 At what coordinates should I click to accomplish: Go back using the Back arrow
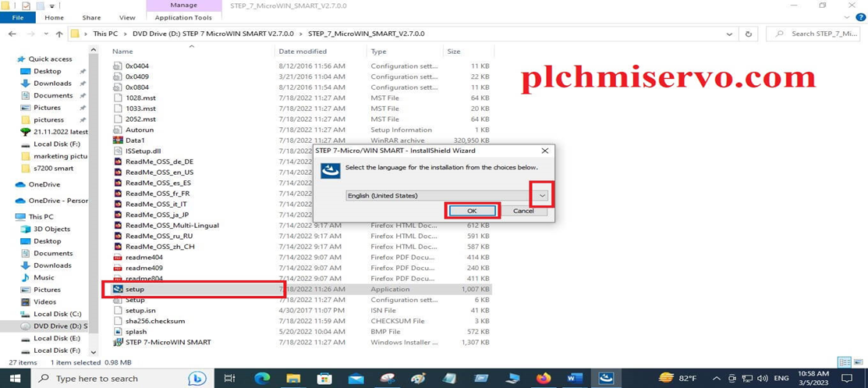pyautogui.click(x=12, y=34)
